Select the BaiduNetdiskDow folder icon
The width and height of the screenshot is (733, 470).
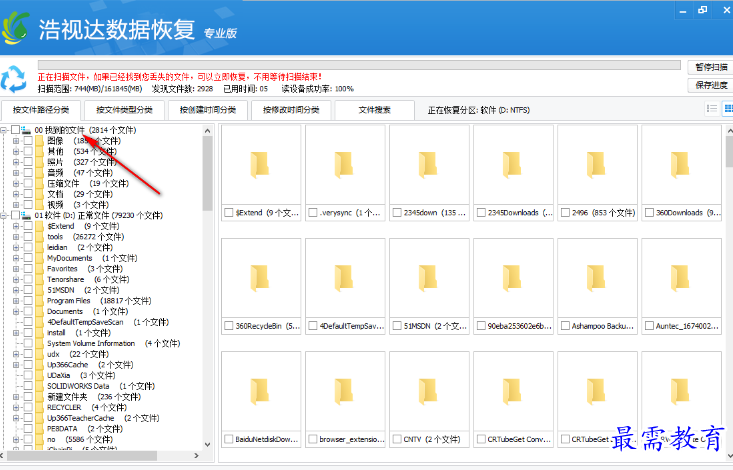pos(261,391)
